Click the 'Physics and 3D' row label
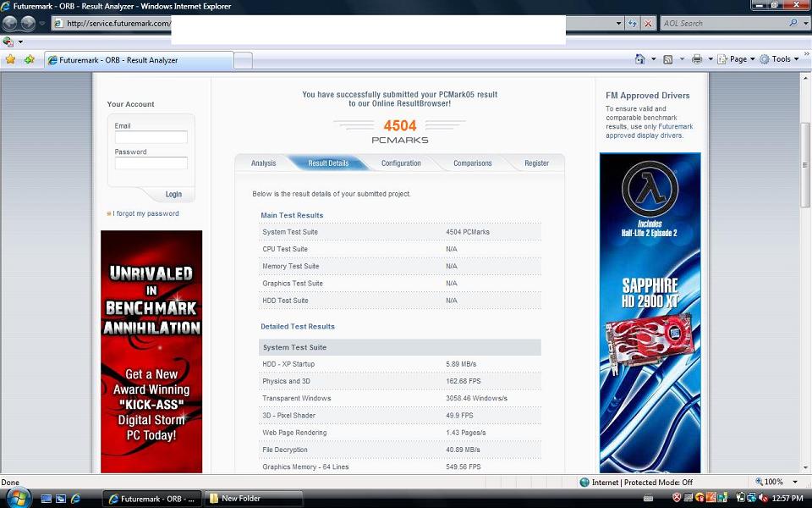 (287, 382)
